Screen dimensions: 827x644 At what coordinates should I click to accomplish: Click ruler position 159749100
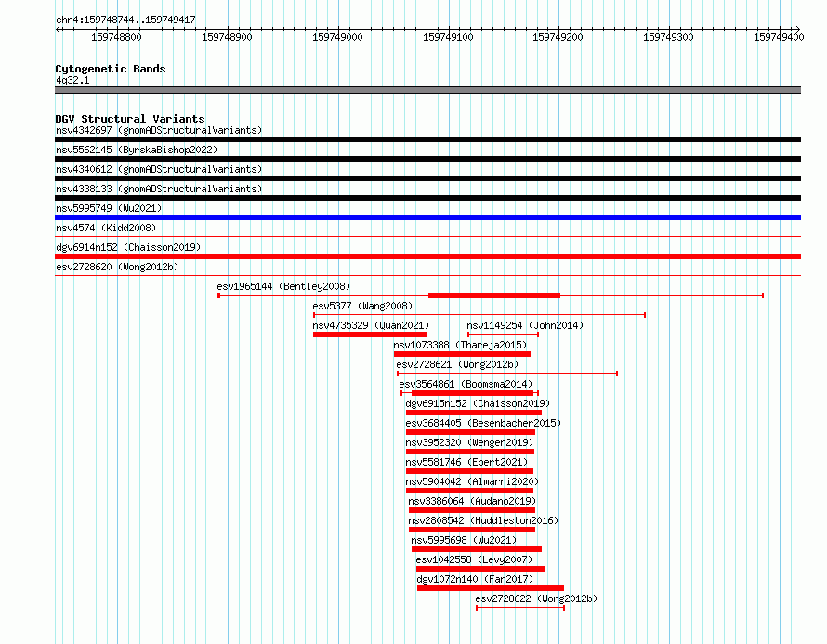pyautogui.click(x=448, y=37)
